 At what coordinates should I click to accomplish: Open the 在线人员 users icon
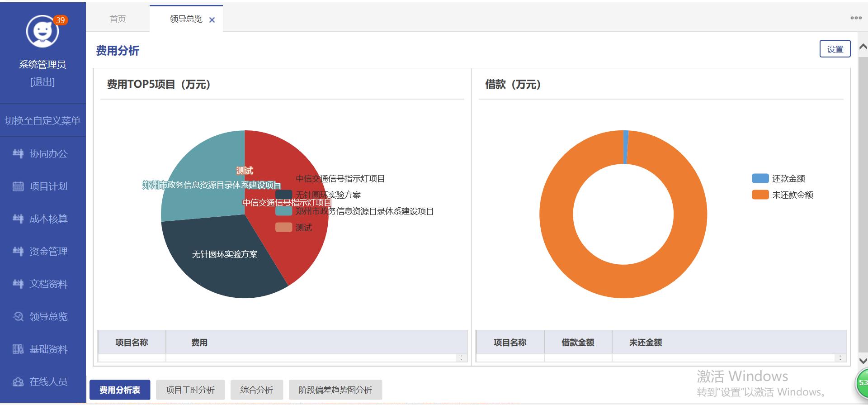coord(18,382)
